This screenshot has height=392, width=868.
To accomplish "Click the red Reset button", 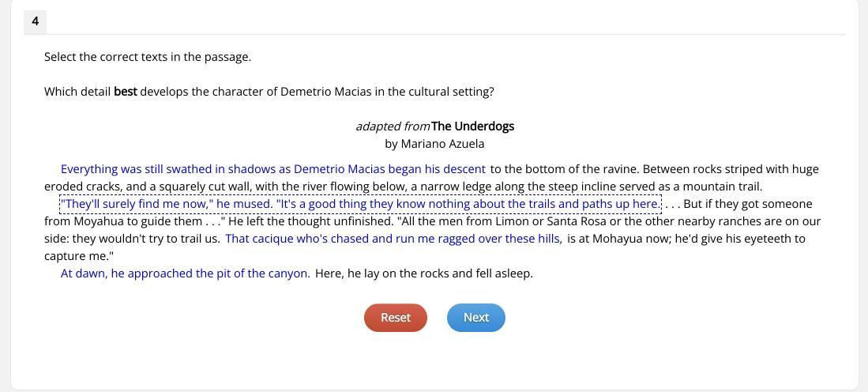I will click(395, 318).
